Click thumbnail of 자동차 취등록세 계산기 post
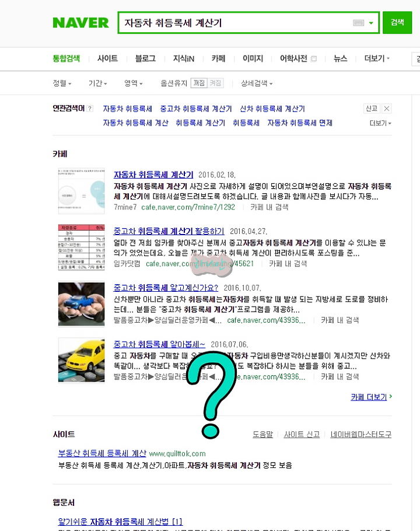The image size is (420, 531). point(81,191)
